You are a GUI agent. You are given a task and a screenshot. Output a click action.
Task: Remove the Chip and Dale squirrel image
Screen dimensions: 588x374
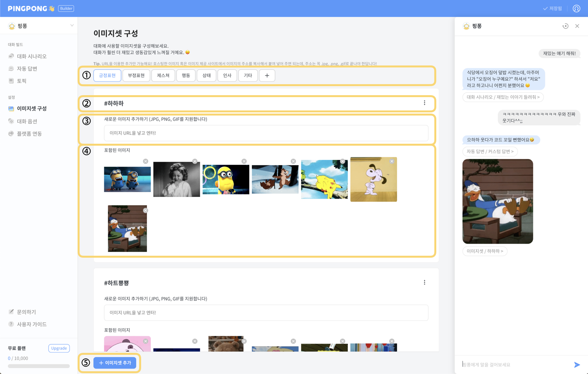293,161
